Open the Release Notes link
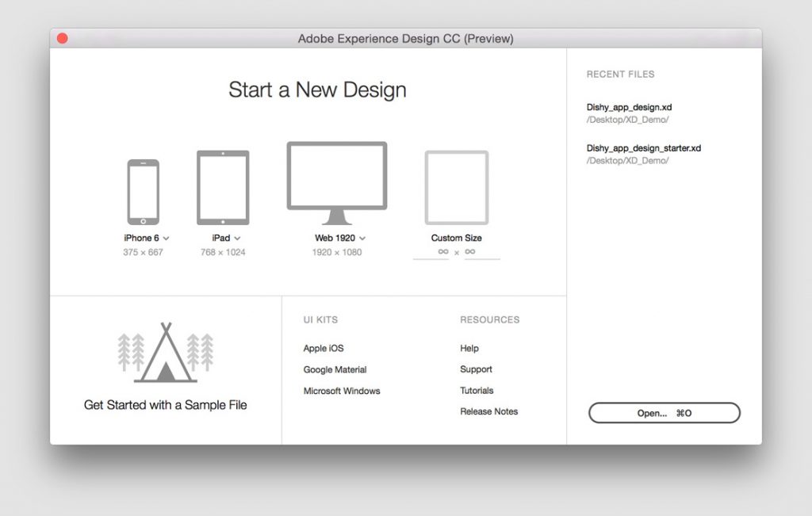The height and width of the screenshot is (516, 812). (x=488, y=411)
